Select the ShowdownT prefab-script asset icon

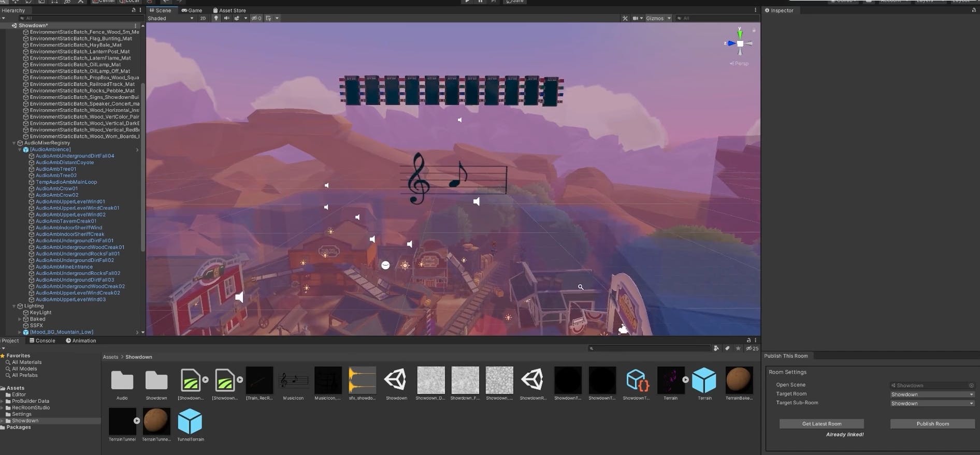[x=636, y=380]
